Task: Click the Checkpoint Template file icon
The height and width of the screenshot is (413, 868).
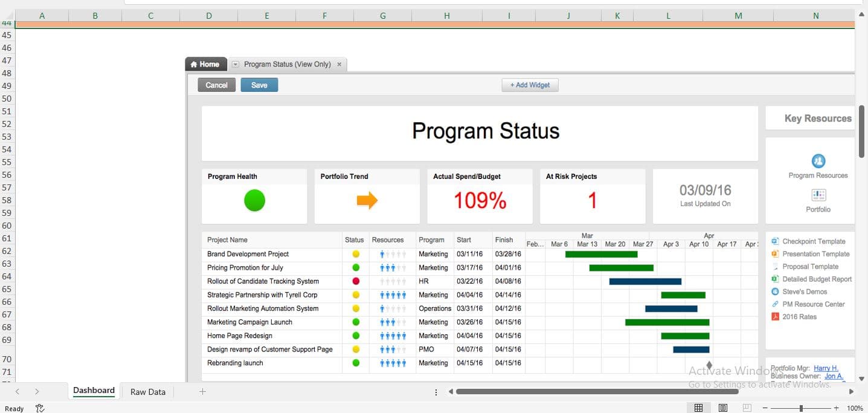Action: [x=775, y=241]
